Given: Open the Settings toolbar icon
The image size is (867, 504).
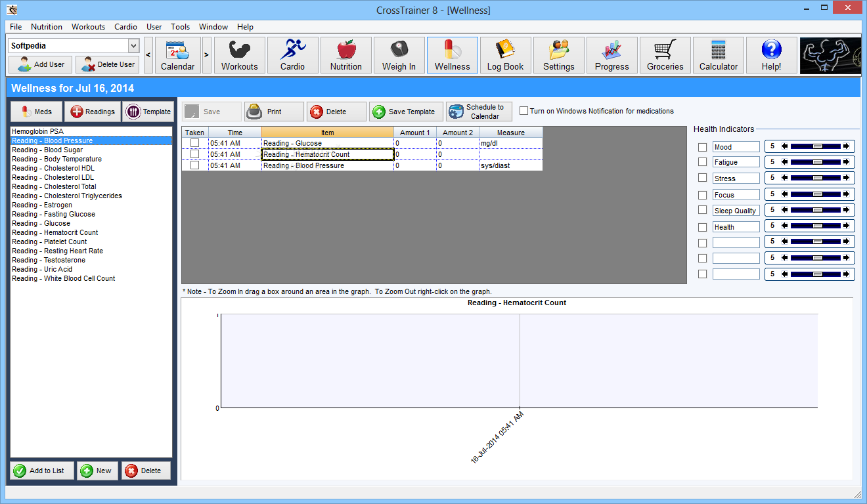Looking at the screenshot, I should (559, 55).
